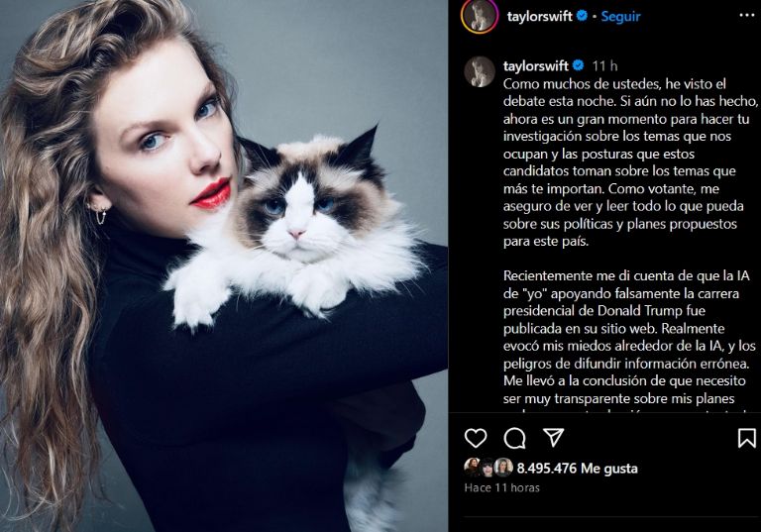This screenshot has width=761, height=532.
Task: Click the post photo of woman holding cat
Action: [224, 266]
